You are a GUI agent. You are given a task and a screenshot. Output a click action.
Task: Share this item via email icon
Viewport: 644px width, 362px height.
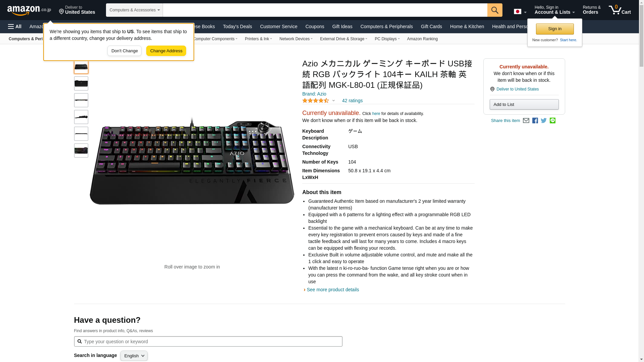(526, 121)
